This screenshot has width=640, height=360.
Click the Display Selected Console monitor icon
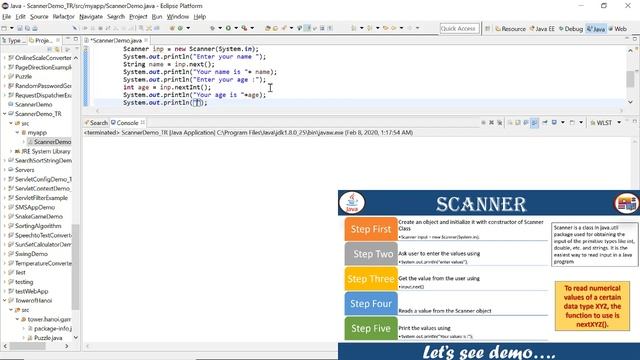click(x=554, y=122)
